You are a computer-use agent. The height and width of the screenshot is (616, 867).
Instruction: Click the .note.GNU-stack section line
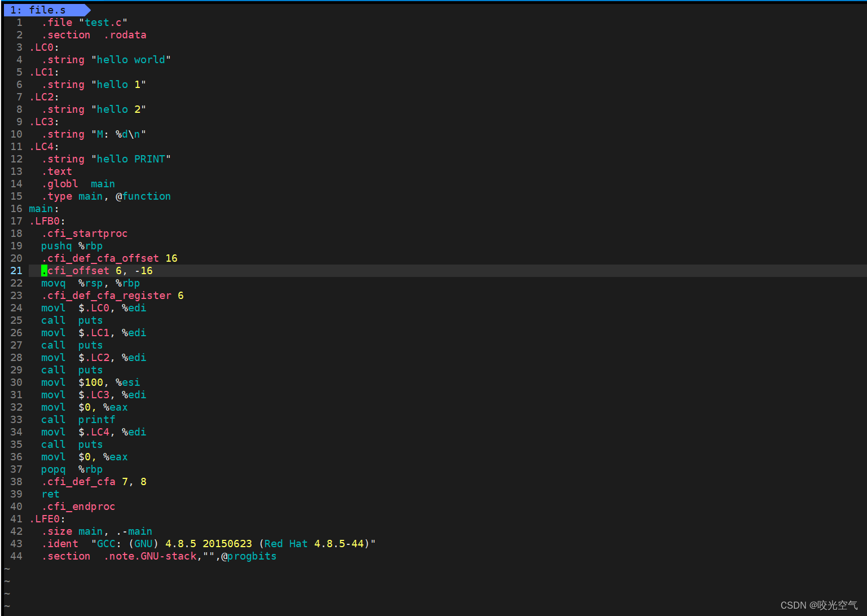[x=159, y=556]
